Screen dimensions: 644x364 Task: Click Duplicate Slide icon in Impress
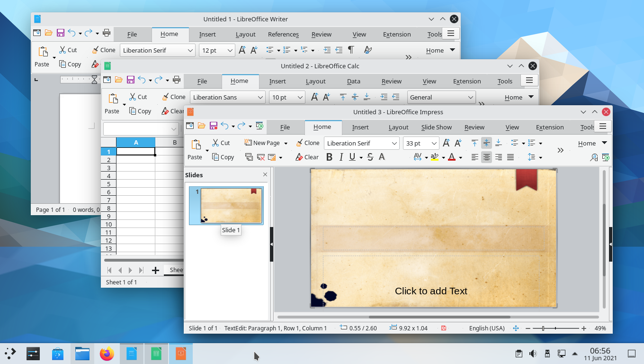tap(249, 157)
